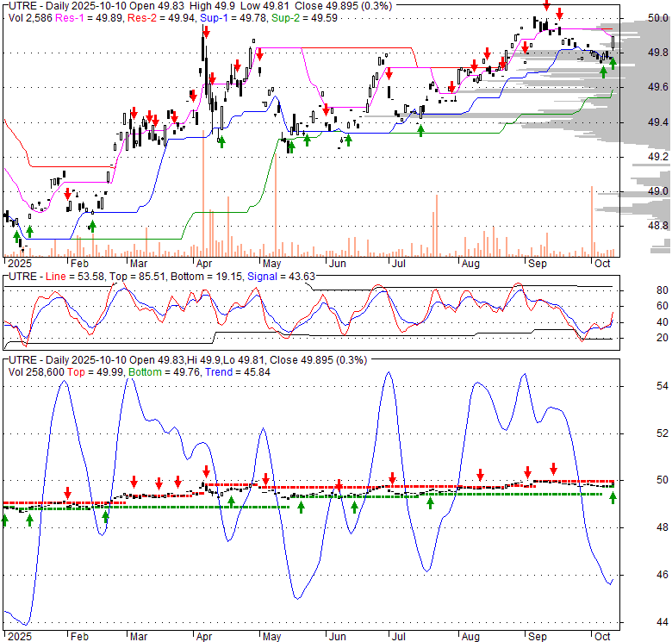Click the green arrow under July prices in the top chart
Screen dimensions: 672x642
[420, 129]
